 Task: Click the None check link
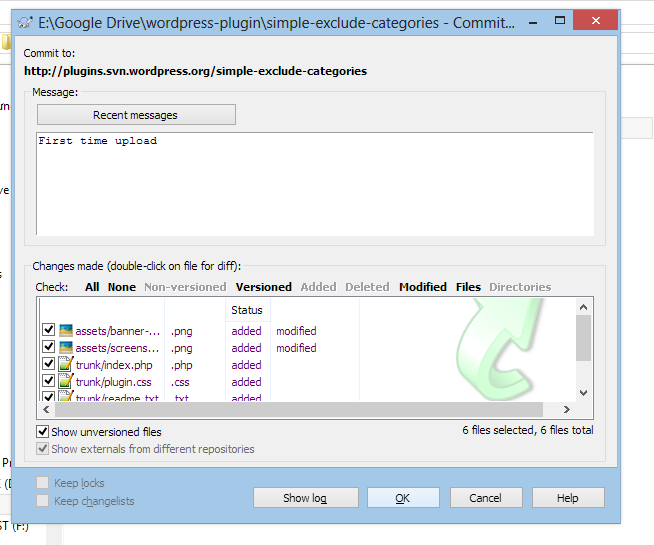[x=122, y=287]
